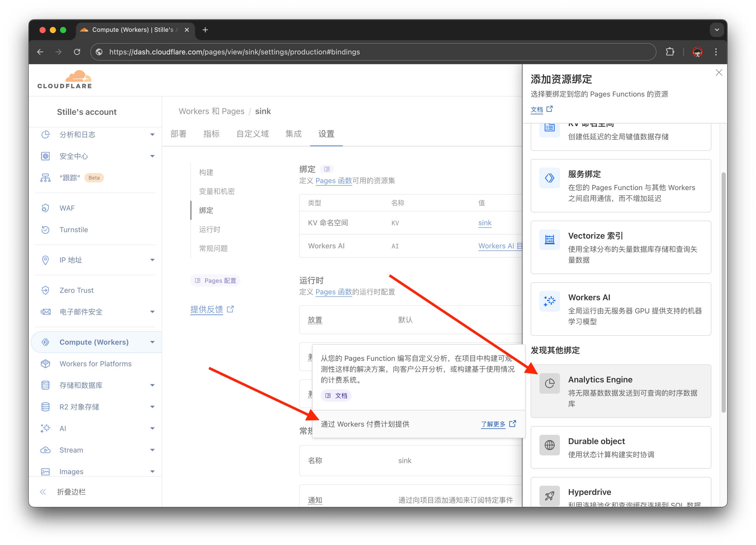The height and width of the screenshot is (545, 756).
Task: Click the site info icon in address bar
Action: (x=99, y=52)
